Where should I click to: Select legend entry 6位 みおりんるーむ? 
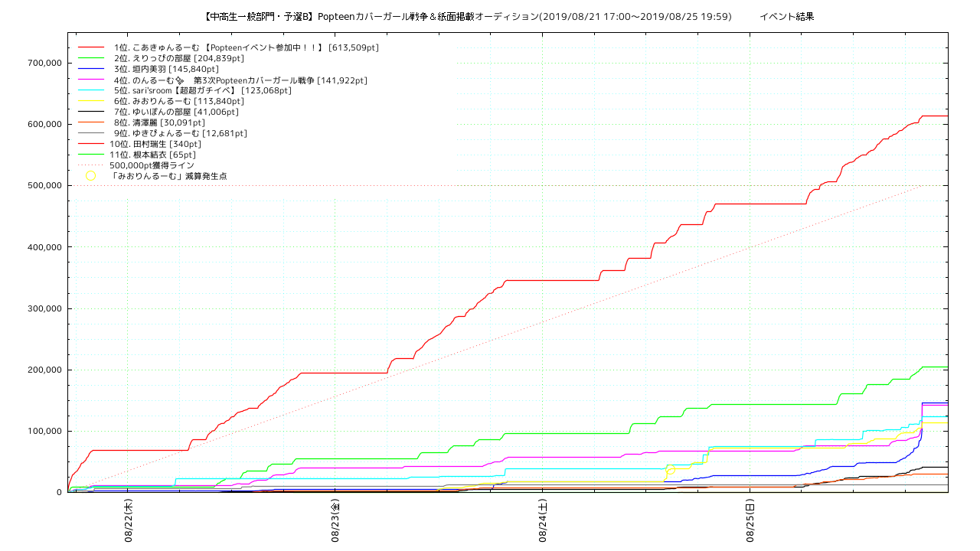pyautogui.click(x=178, y=101)
